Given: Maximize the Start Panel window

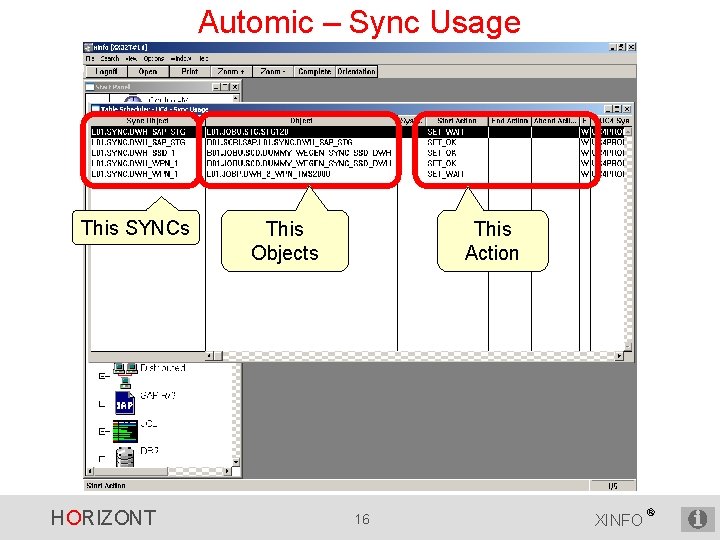Looking at the screenshot, I should pyautogui.click(x=225, y=87).
